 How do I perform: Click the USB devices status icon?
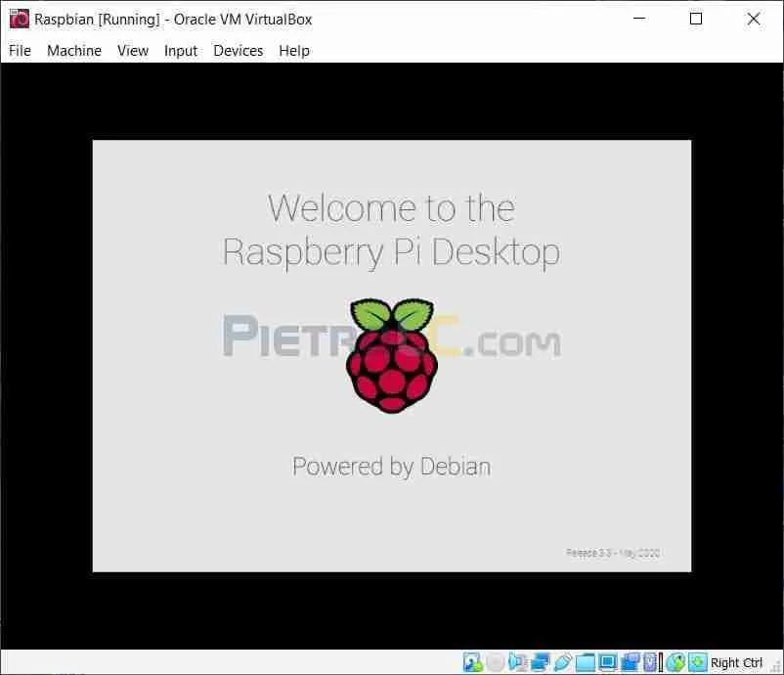(563, 662)
